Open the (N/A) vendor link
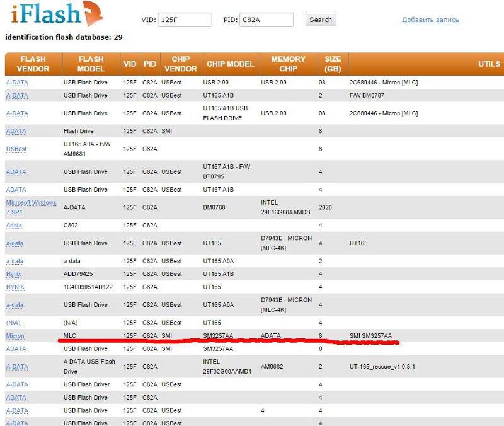 coord(13,323)
